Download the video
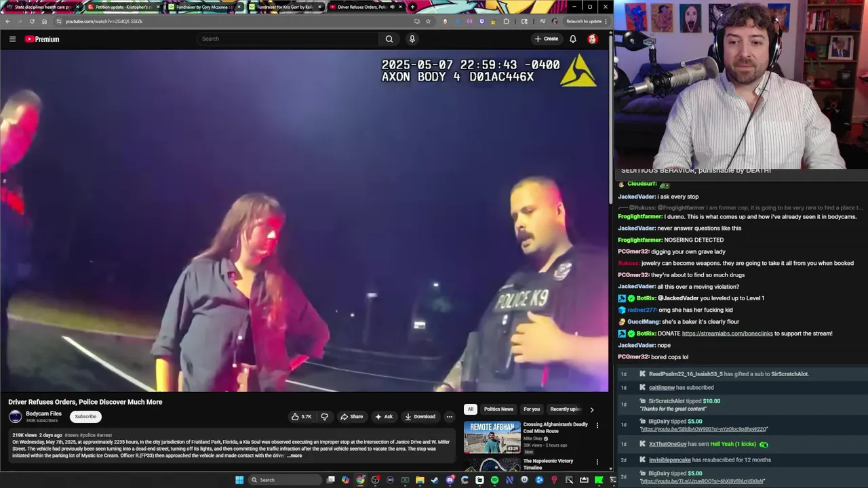Viewport: 868px width, 488px height. click(420, 416)
